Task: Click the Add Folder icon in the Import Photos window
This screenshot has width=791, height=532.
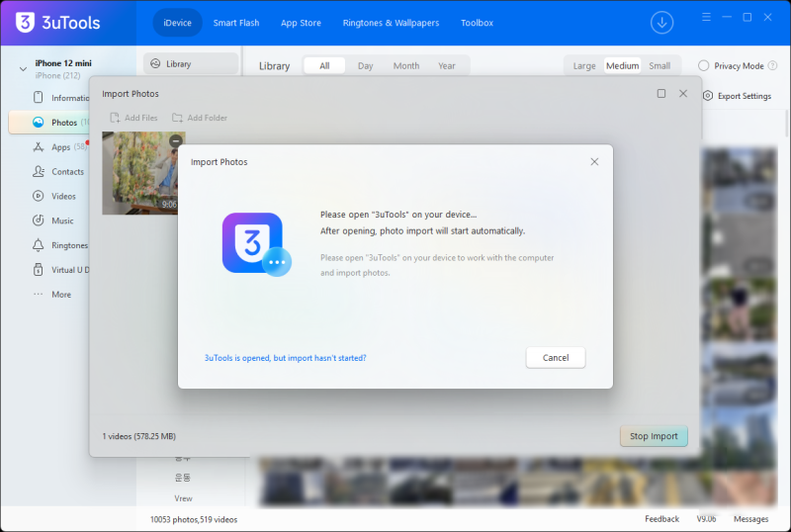Action: [x=177, y=118]
